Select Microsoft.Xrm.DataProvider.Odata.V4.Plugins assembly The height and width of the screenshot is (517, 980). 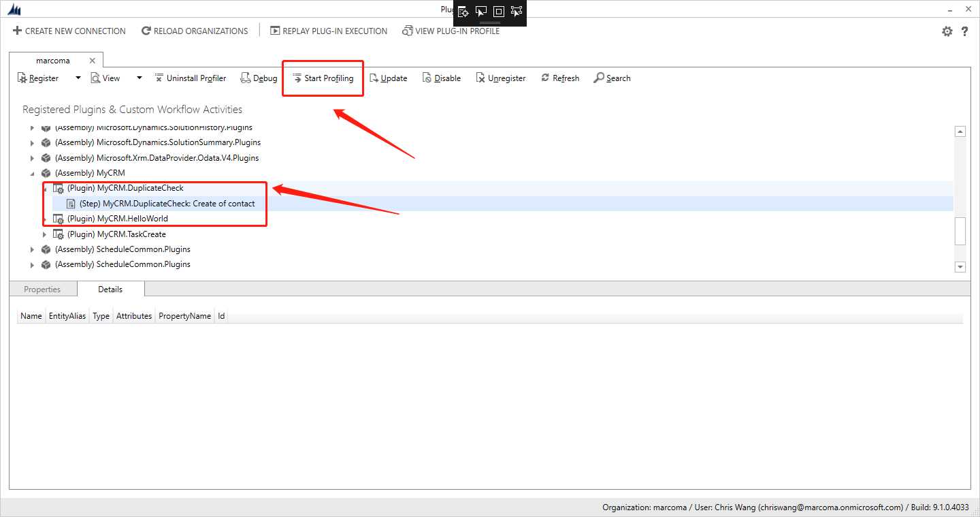pos(157,158)
